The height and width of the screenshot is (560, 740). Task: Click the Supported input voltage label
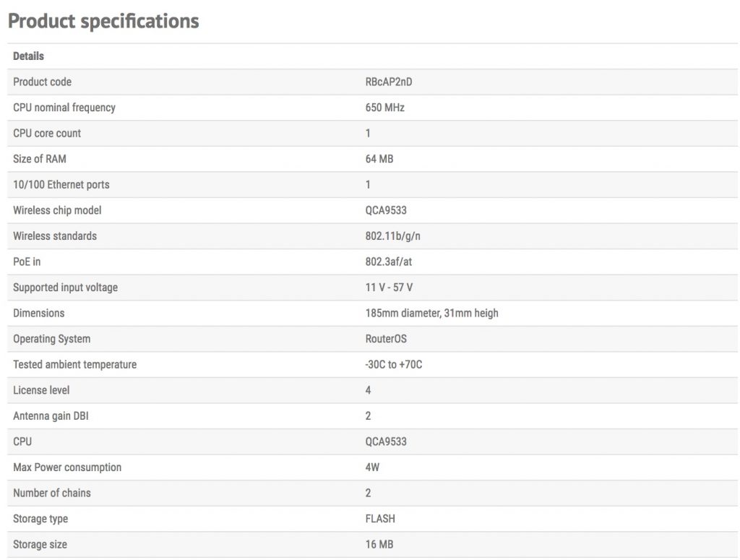65,288
